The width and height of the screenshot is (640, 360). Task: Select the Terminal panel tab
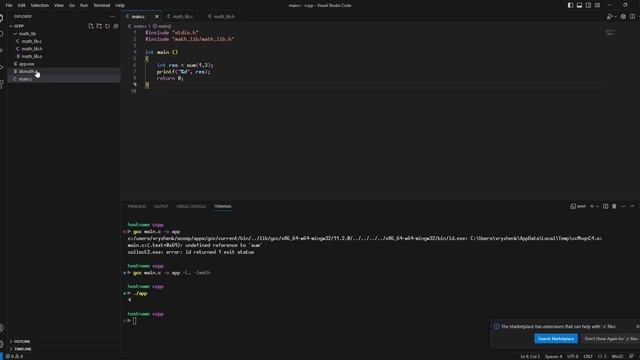pyautogui.click(x=223, y=206)
